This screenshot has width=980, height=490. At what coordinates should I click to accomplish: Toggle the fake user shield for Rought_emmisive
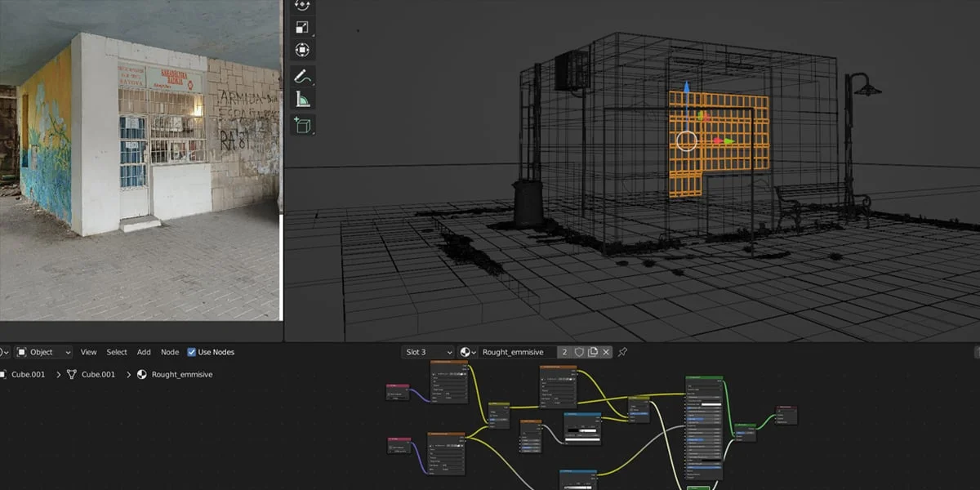pos(579,352)
